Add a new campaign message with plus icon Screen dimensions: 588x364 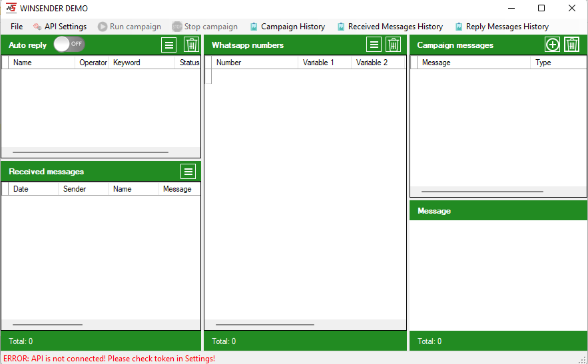(553, 45)
